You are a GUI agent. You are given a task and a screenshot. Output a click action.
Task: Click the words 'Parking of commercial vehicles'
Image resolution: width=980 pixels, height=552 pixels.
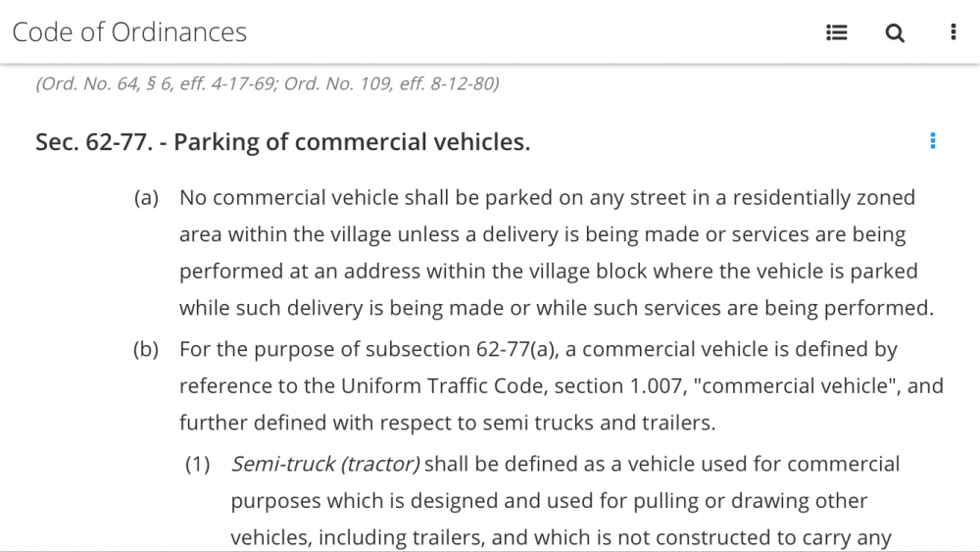(x=351, y=142)
